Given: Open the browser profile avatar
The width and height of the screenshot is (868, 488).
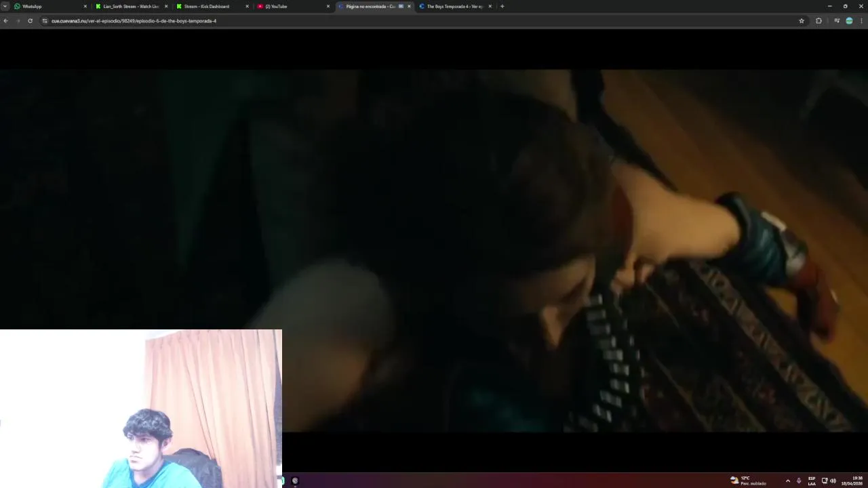Looking at the screenshot, I should coord(849,21).
